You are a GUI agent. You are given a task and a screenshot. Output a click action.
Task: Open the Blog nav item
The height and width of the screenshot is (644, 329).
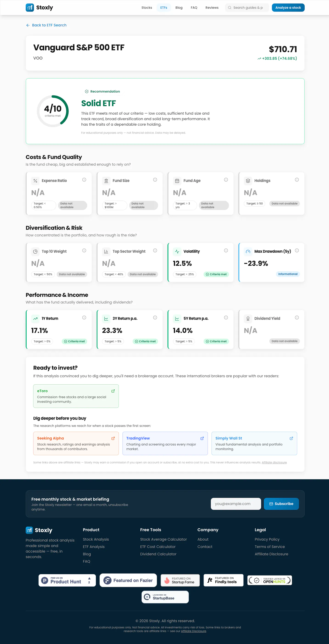pyautogui.click(x=179, y=8)
